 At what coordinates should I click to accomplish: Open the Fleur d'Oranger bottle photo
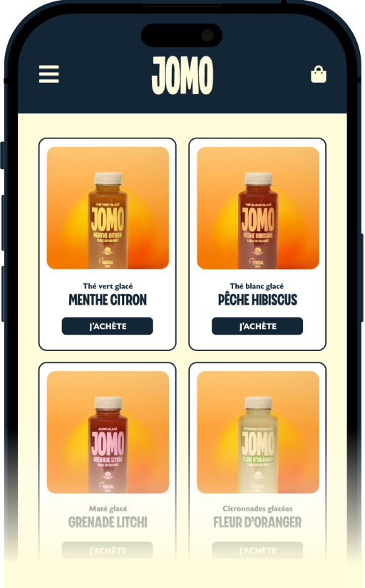258,432
